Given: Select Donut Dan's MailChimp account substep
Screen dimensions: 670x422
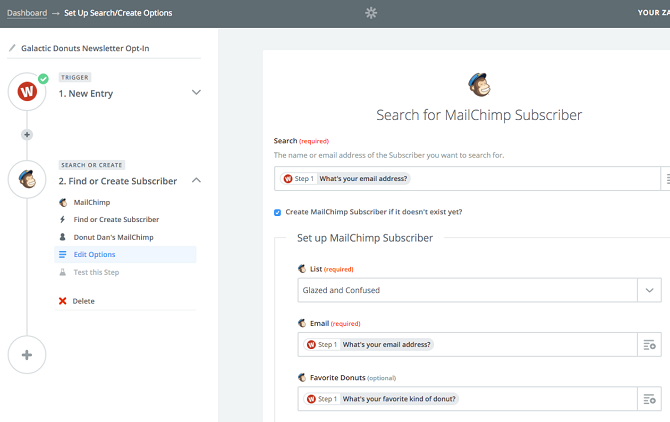Looking at the screenshot, I should point(125,237).
